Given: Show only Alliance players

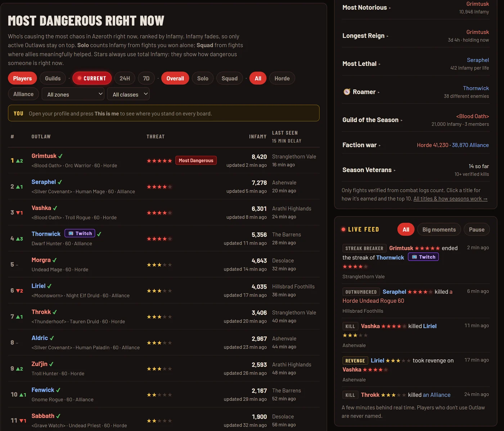Looking at the screenshot, I should tap(23, 94).
